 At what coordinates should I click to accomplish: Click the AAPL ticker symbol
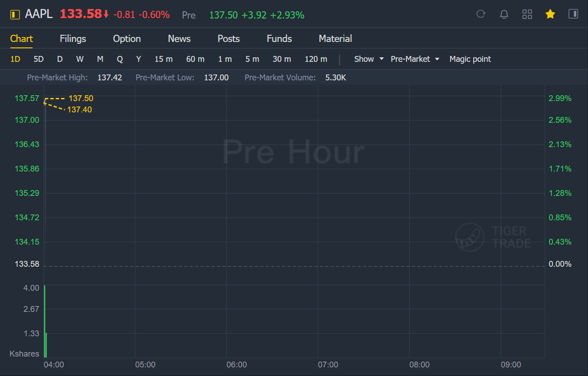[39, 14]
